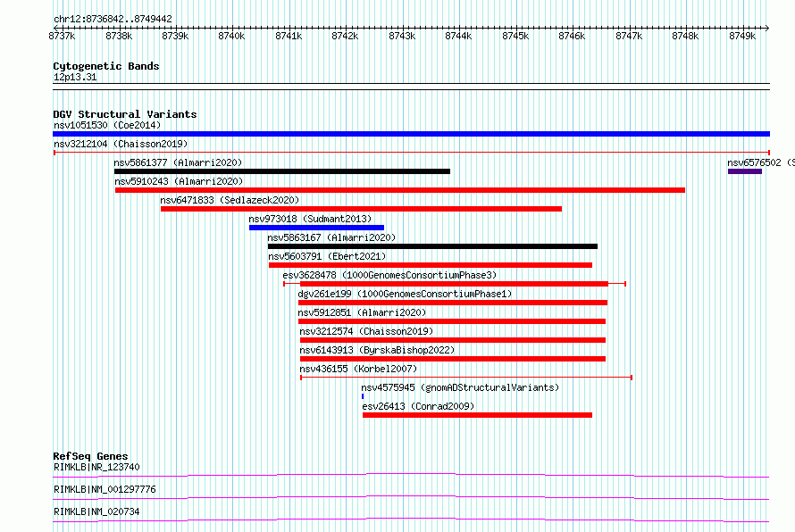
Task: Click the RefSeq Genes track heading
Action: pos(90,456)
